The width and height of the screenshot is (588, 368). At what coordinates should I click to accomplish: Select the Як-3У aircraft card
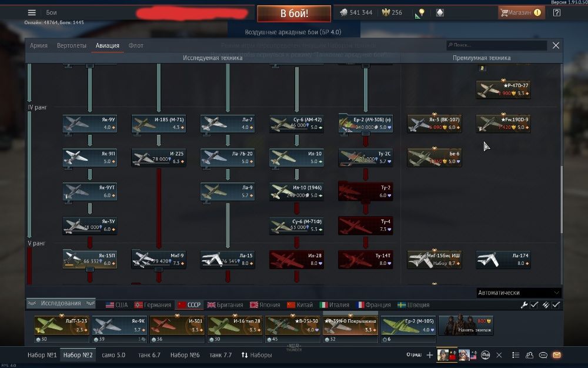[x=89, y=226]
